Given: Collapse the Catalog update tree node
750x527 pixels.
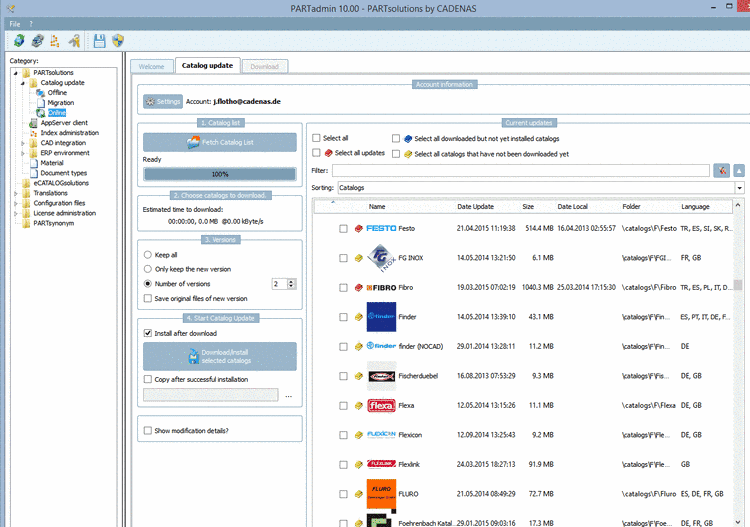Looking at the screenshot, I should coord(22,83).
